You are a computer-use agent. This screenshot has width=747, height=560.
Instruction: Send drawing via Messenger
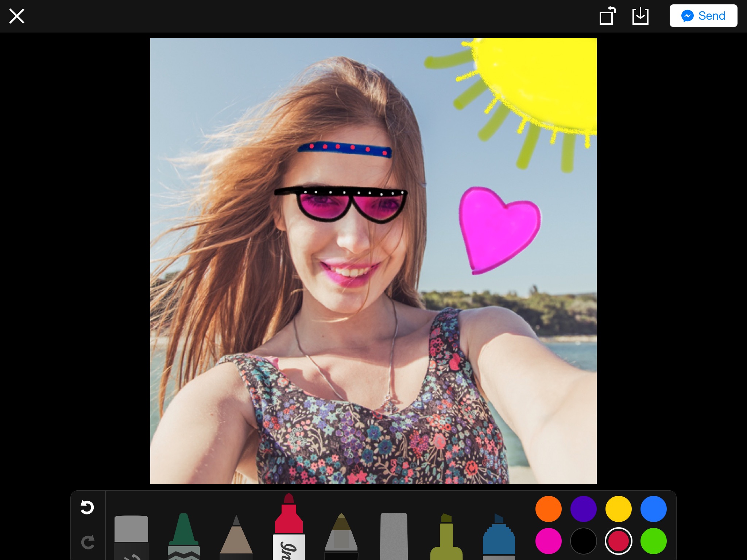point(703,16)
